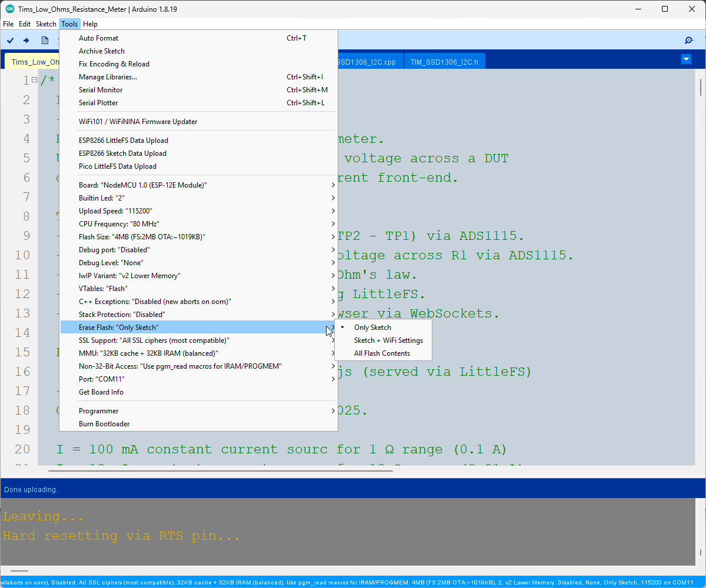Switch to the TIM_SSD1306_I2C.h tab
The image size is (706, 588).
[444, 62]
